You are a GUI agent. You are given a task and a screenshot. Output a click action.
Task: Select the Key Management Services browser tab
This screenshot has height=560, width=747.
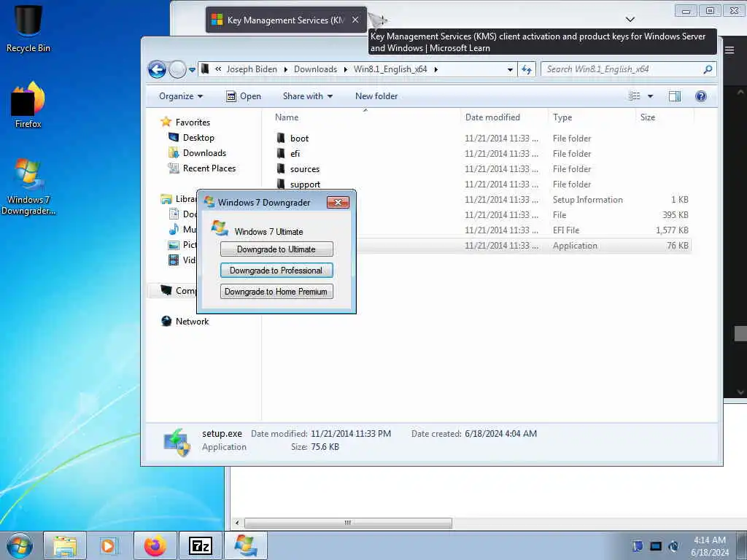pos(285,20)
